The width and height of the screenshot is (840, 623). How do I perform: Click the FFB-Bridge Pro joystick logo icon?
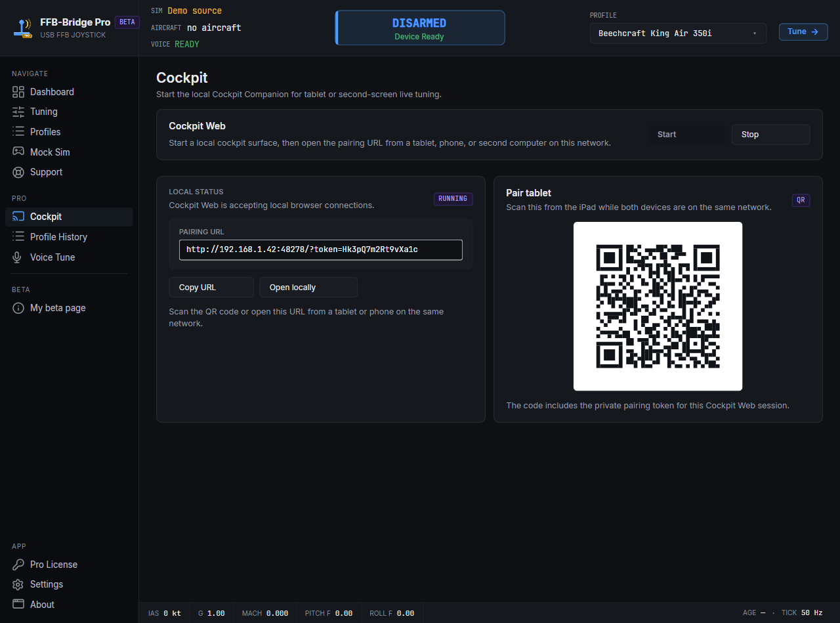click(23, 28)
